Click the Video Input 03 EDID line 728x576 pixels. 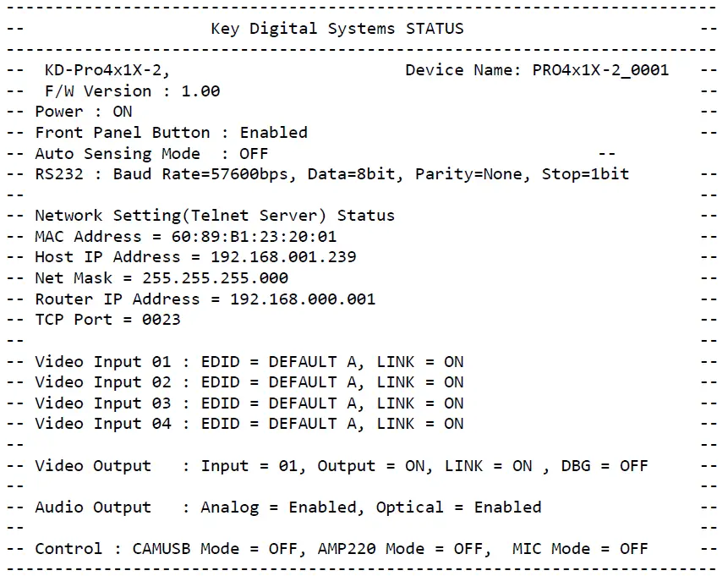249,403
